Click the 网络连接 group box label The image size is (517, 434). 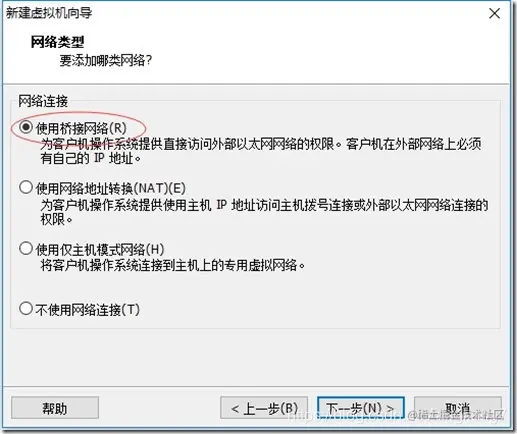pos(43,101)
